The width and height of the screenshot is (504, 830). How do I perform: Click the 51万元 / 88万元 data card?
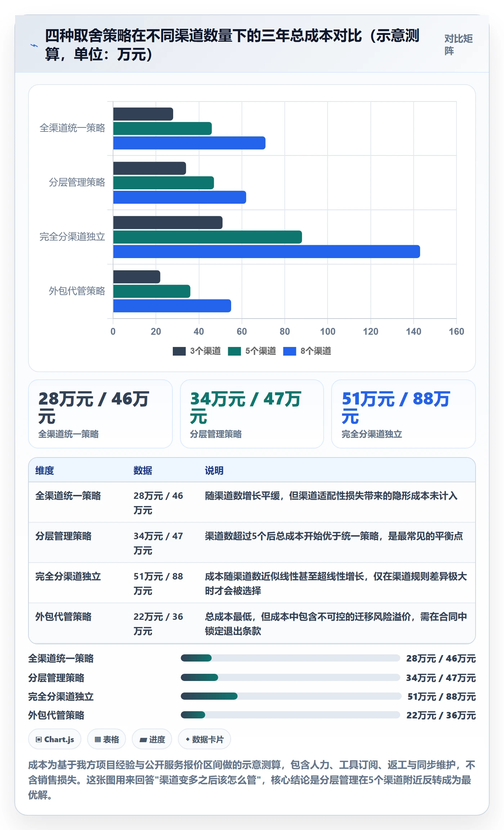404,414
